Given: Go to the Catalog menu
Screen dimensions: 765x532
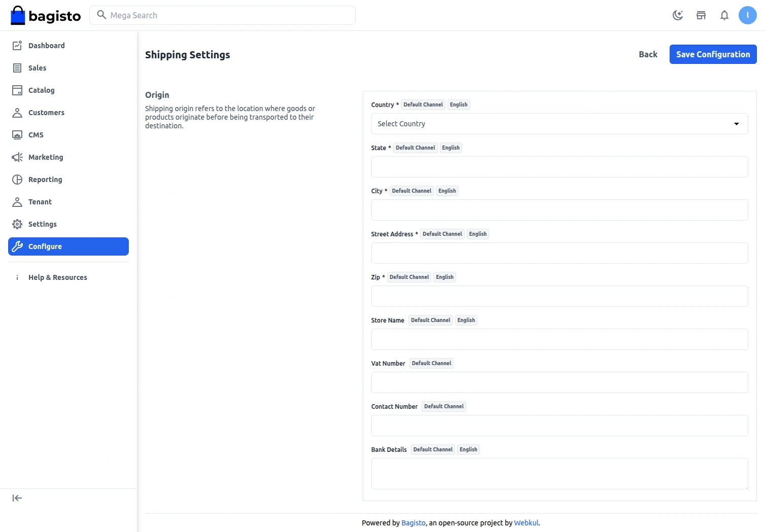Looking at the screenshot, I should tap(68, 90).
